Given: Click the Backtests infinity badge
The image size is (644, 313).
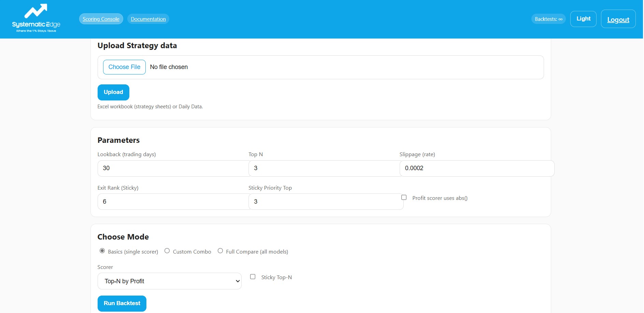Looking at the screenshot, I should tap(548, 19).
